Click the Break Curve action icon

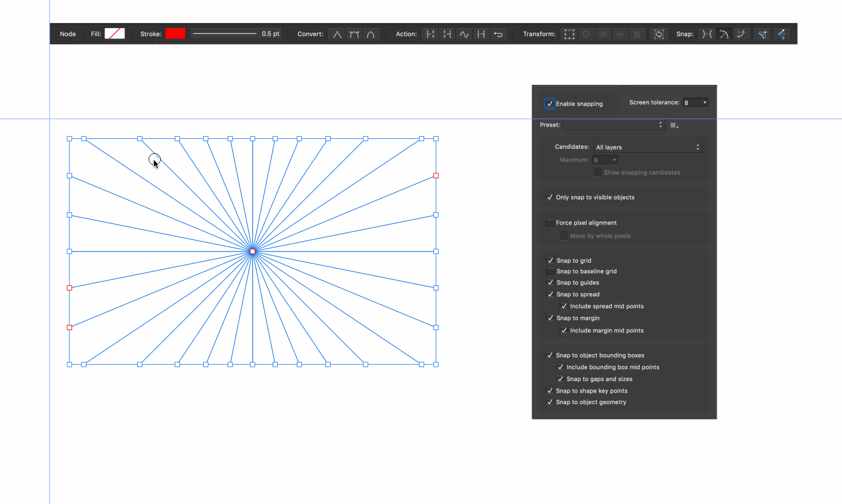point(430,34)
